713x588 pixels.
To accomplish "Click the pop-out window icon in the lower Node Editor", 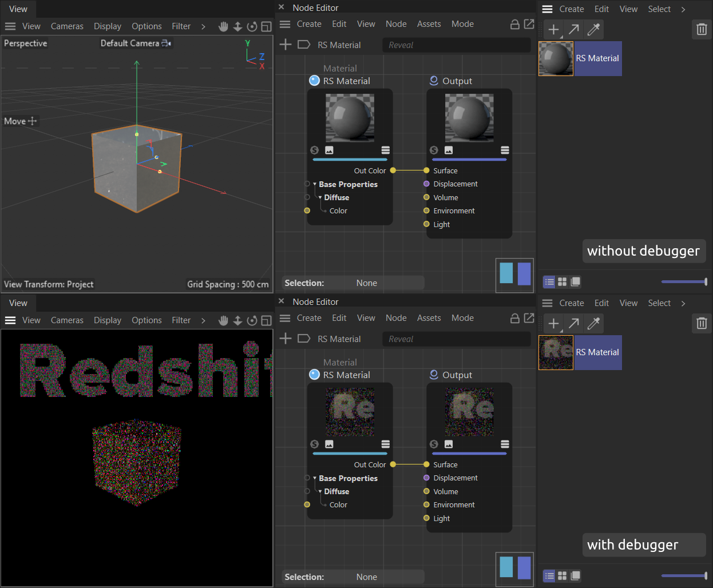I will [529, 318].
